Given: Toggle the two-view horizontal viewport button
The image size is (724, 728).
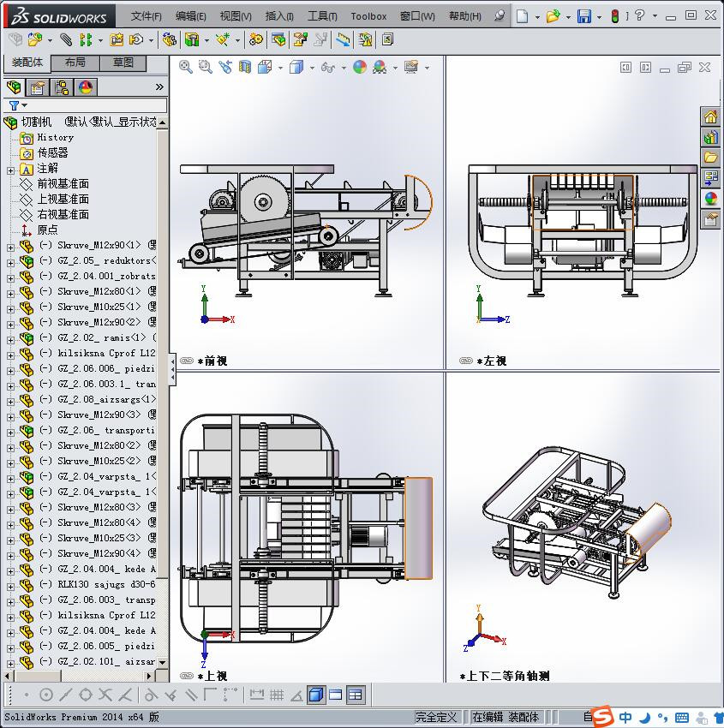Looking at the screenshot, I should tap(336, 695).
